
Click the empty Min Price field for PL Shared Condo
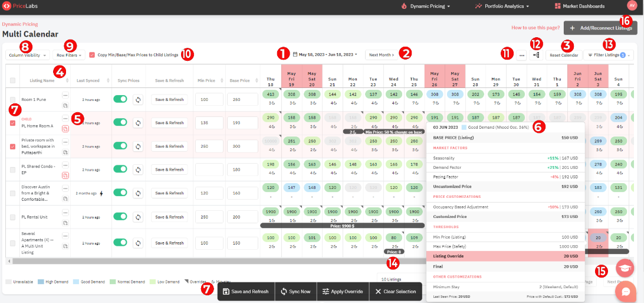click(209, 170)
